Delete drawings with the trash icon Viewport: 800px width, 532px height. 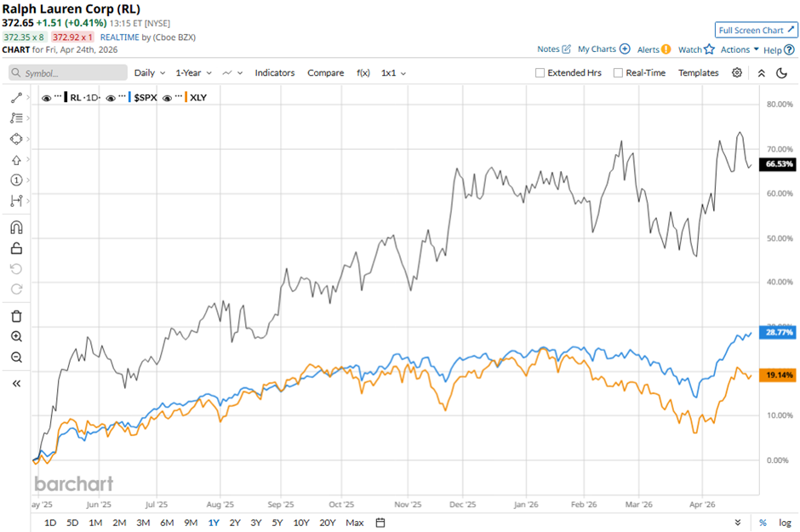[x=16, y=317]
